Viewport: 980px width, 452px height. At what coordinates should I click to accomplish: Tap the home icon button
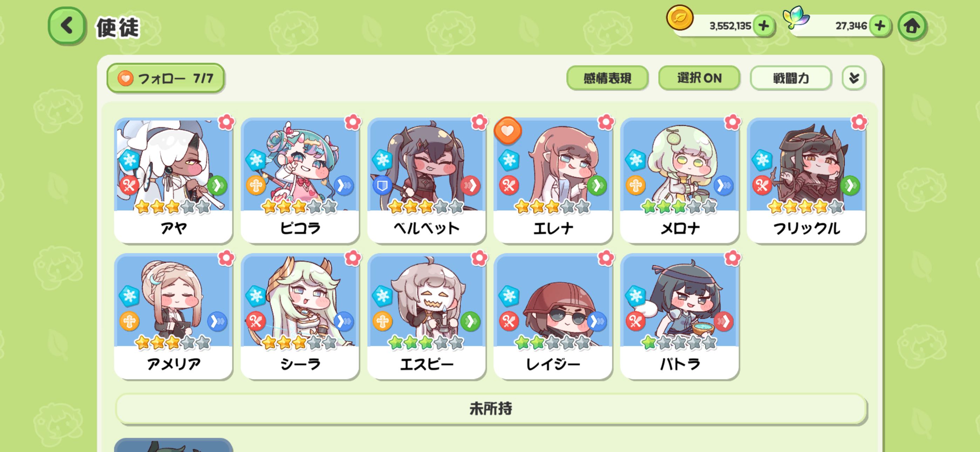point(912,26)
